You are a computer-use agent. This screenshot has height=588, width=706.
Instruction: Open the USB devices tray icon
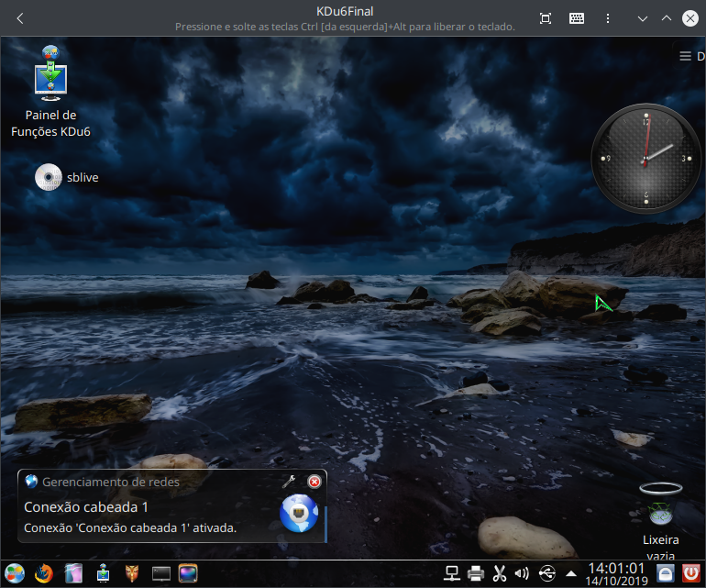coord(547,574)
